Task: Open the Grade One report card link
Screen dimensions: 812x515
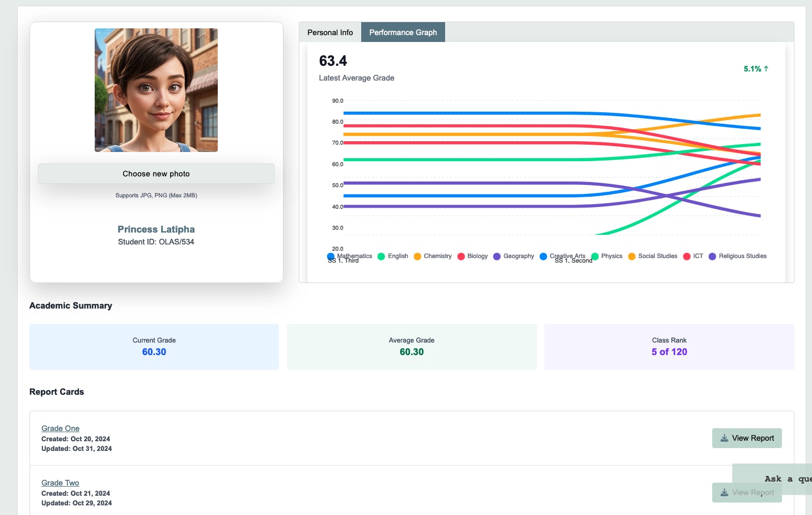Action: point(60,428)
